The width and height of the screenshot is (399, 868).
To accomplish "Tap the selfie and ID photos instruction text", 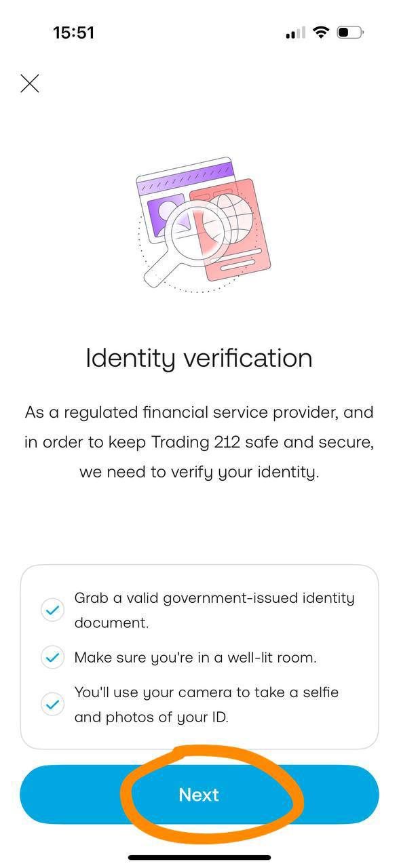I will point(206,705).
